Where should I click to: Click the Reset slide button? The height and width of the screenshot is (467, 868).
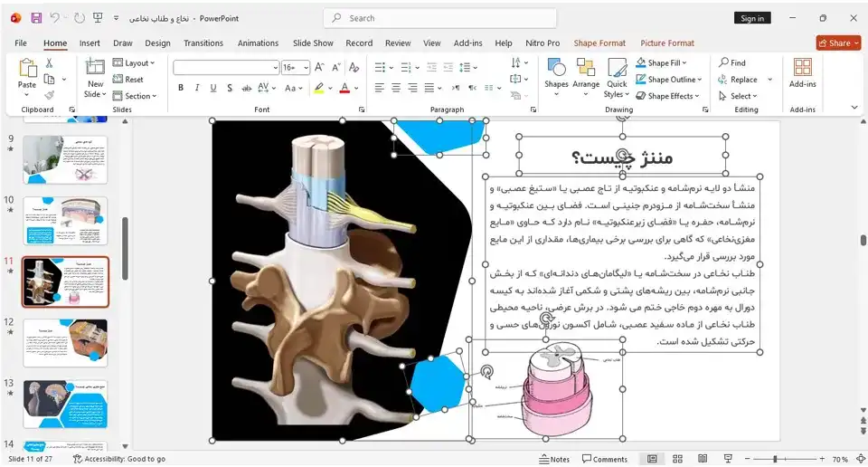pyautogui.click(x=127, y=80)
